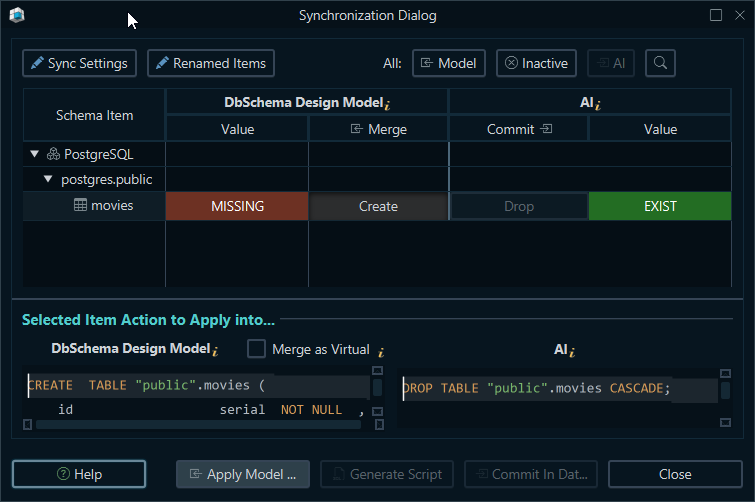The image size is (755, 502).
Task: Click into the DROP TABLE script editor
Action: tap(559, 397)
